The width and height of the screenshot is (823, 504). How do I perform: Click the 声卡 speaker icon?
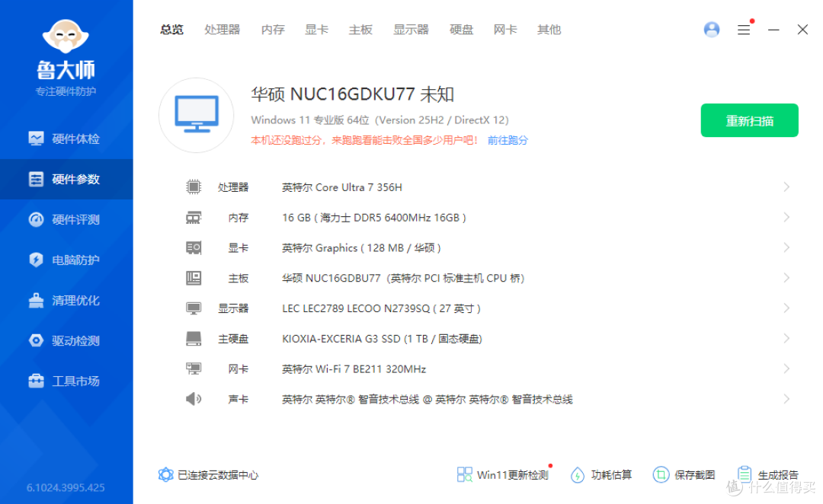(x=193, y=399)
